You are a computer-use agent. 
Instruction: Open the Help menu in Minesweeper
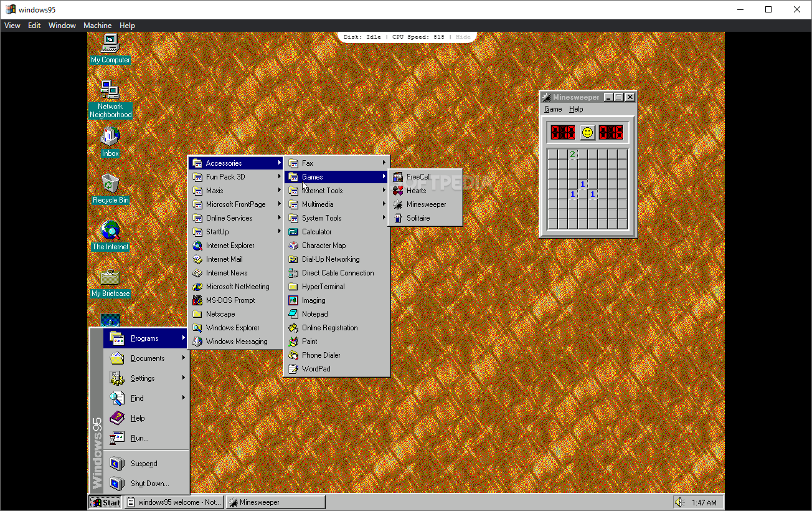tap(576, 109)
